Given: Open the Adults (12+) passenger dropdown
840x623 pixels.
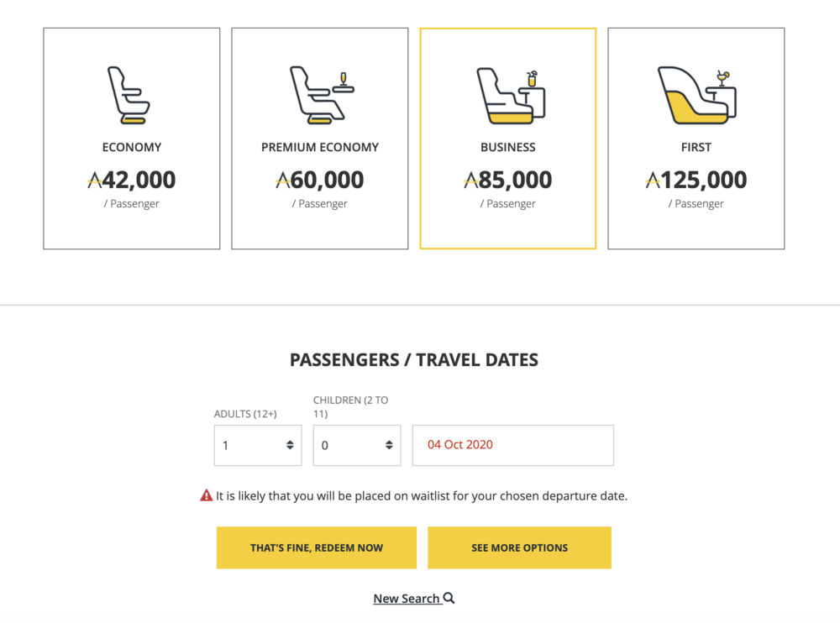Looking at the screenshot, I should [258, 445].
